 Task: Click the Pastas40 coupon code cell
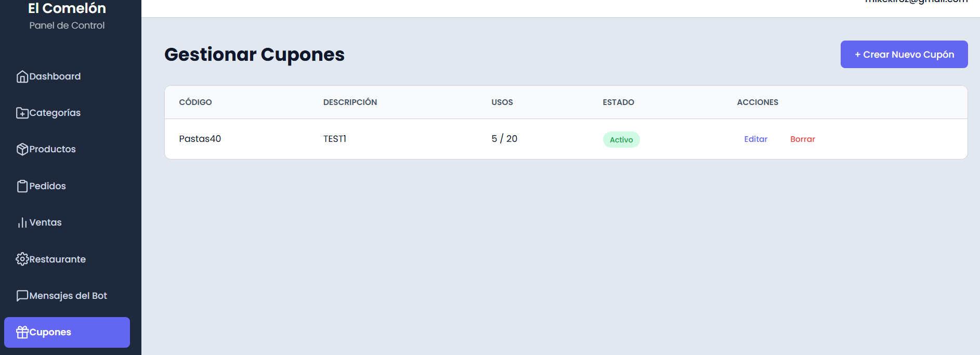pyautogui.click(x=200, y=139)
